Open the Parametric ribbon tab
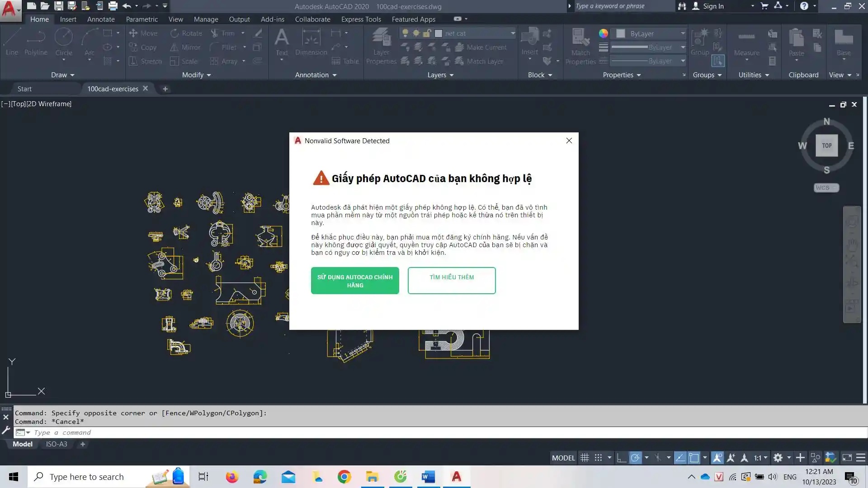The height and width of the screenshot is (488, 868). pos(142,19)
